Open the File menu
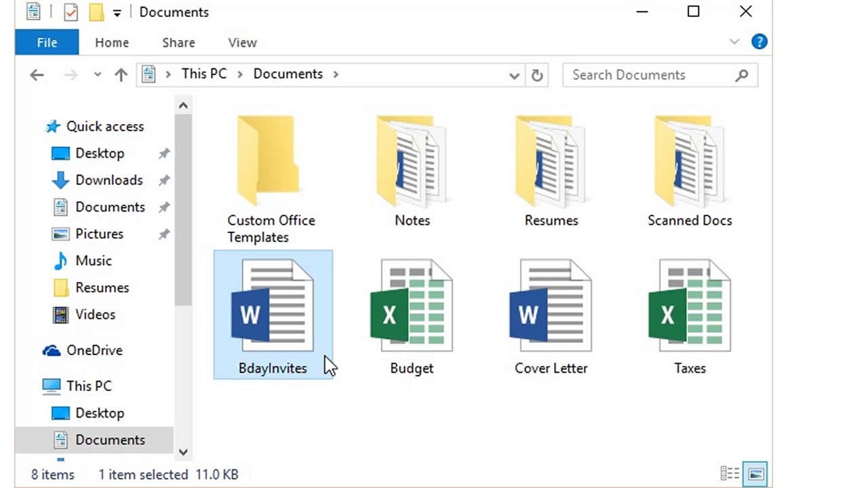The width and height of the screenshot is (868, 488). (47, 43)
